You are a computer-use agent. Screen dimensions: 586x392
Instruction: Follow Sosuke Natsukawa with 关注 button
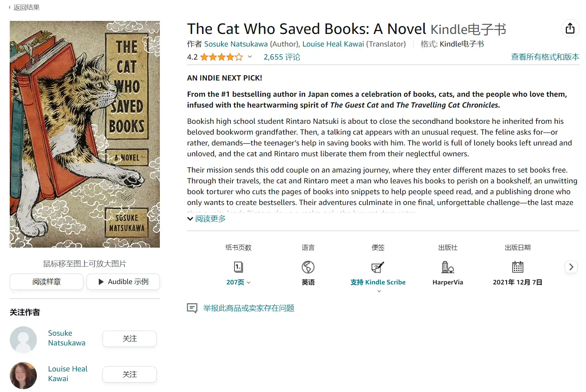coord(130,339)
